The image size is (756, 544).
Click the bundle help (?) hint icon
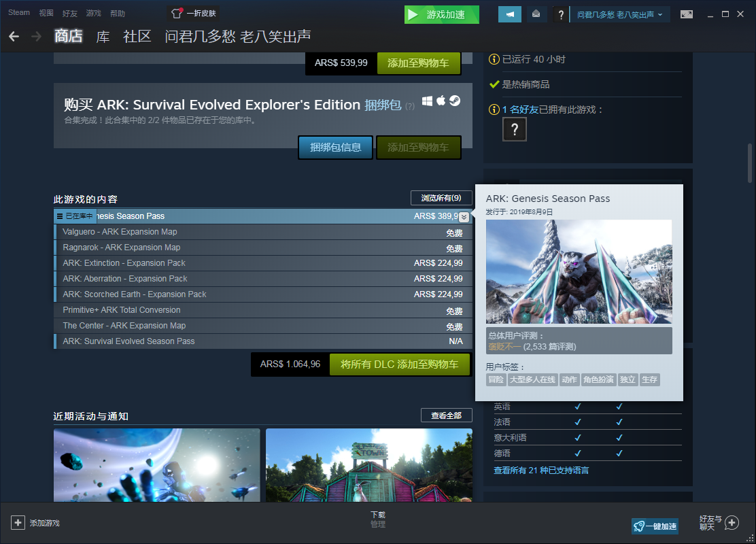410,106
